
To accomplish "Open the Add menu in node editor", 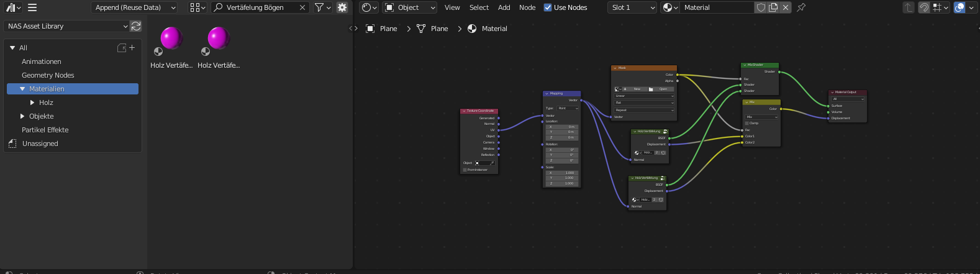I will [504, 7].
